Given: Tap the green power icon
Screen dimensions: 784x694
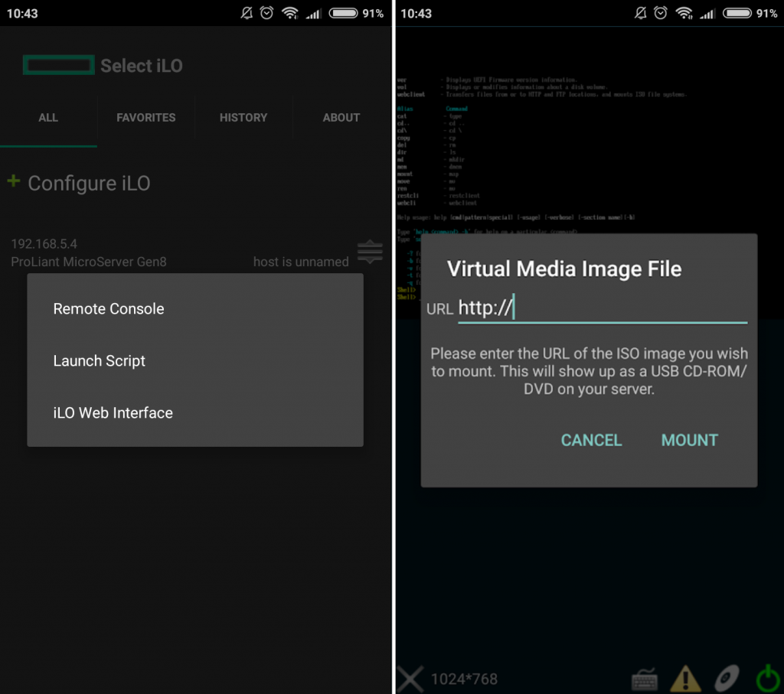Looking at the screenshot, I should click(x=768, y=679).
